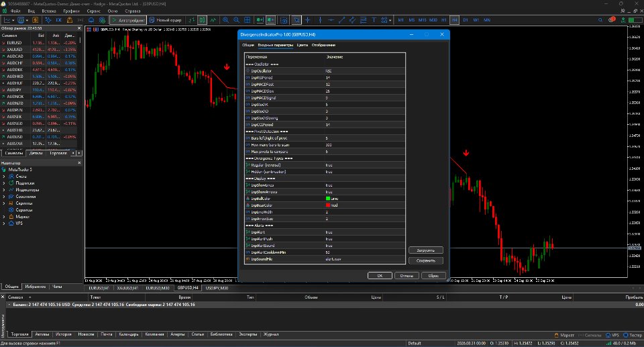644x347 pixels.
Task: Open the MQL5 cloud icon
Action: (x=91, y=19)
